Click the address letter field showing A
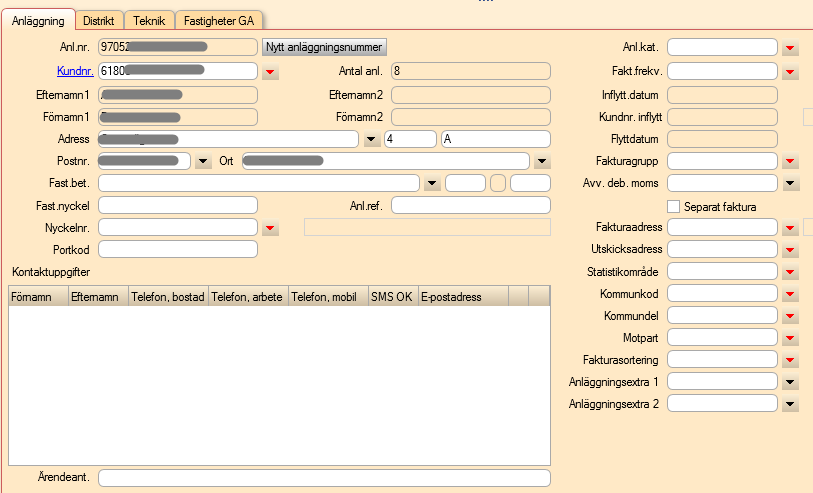813x493 pixels. click(496, 139)
